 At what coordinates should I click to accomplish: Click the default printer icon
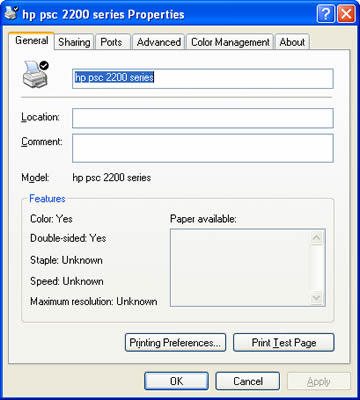pyautogui.click(x=36, y=74)
